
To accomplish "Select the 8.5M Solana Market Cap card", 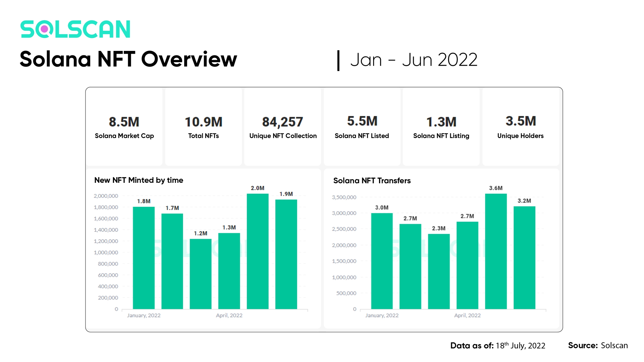I will (124, 127).
